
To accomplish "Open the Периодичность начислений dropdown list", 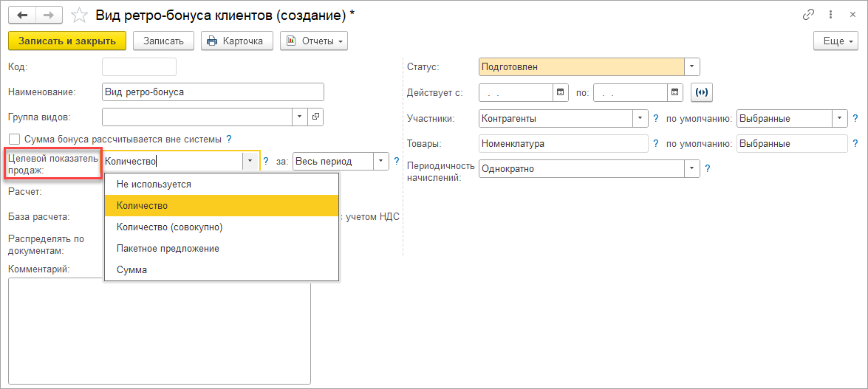I will point(691,169).
